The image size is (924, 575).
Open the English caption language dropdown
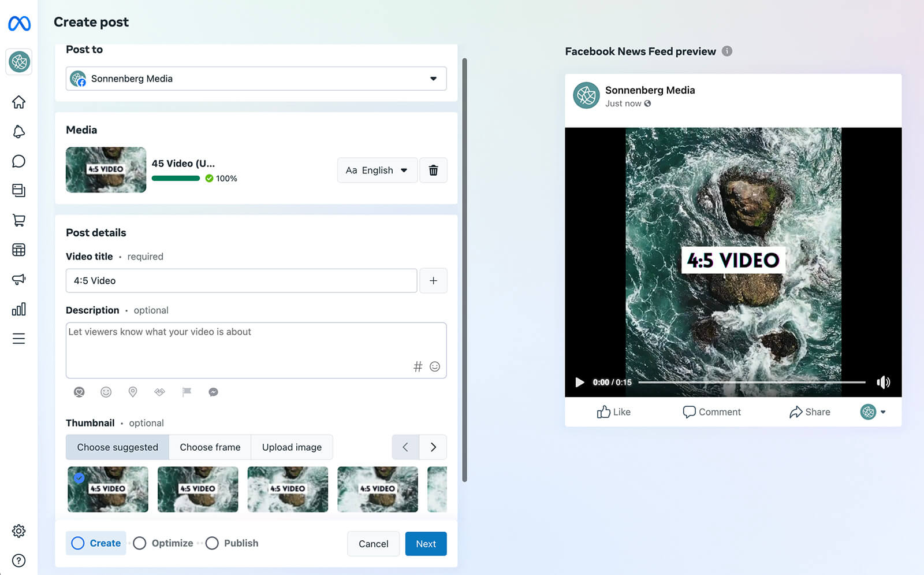(377, 170)
